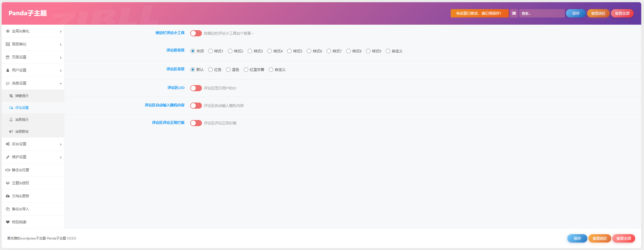The height and width of the screenshot is (250, 644).
Task: Choose 样式9 radio option
Action: click(368, 51)
